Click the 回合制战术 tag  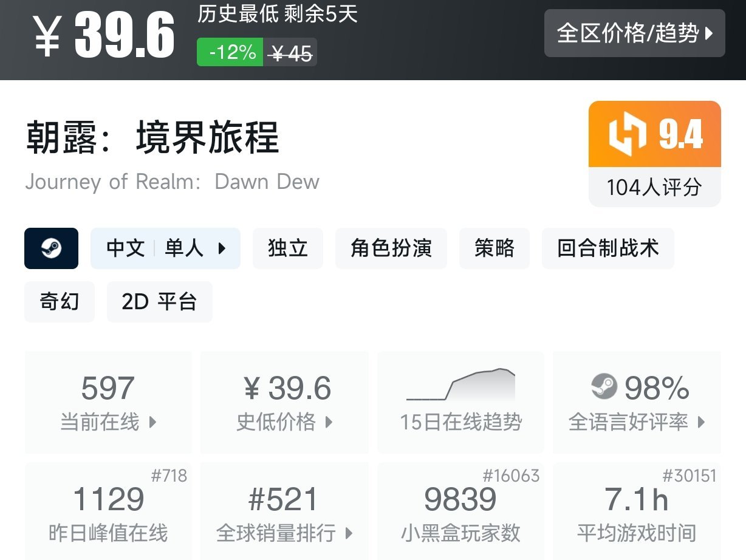tap(607, 248)
